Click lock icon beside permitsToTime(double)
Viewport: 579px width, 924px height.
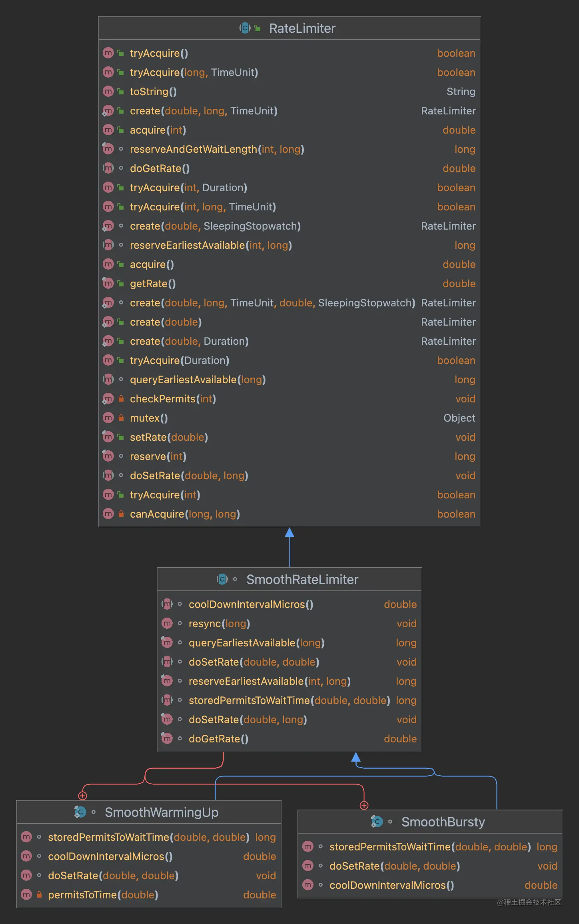(39, 894)
